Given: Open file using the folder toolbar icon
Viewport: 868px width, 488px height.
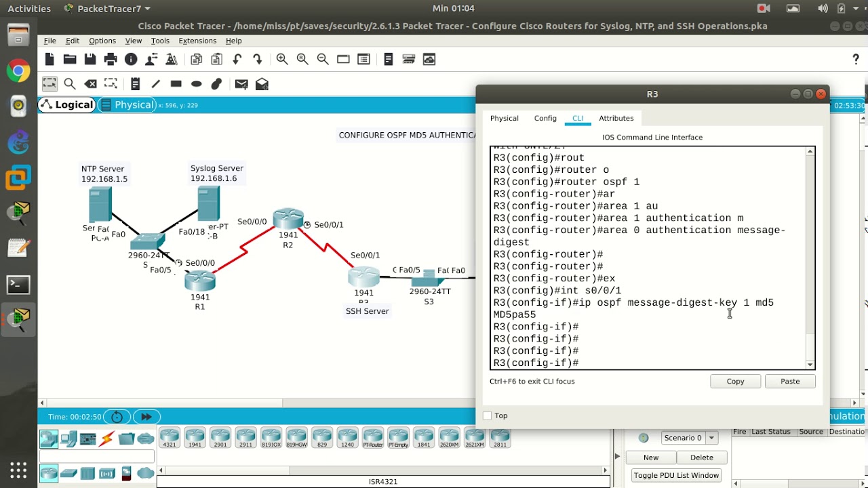Looking at the screenshot, I should tap(70, 60).
